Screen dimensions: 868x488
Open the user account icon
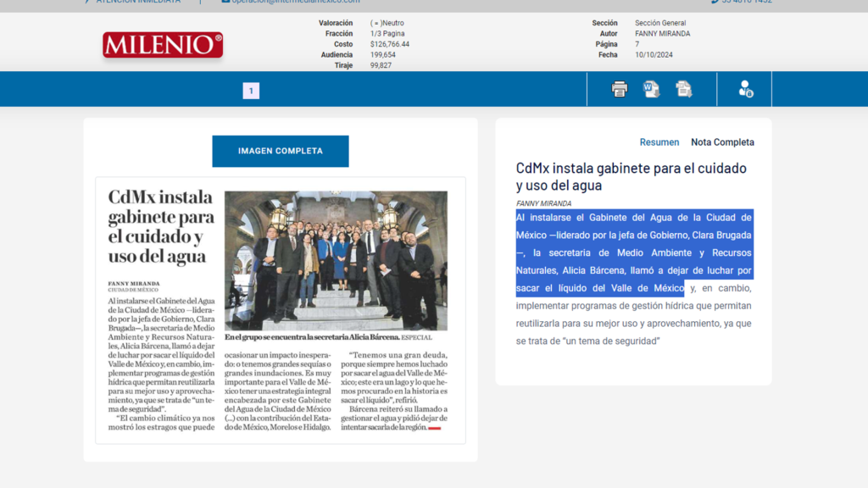click(x=745, y=88)
